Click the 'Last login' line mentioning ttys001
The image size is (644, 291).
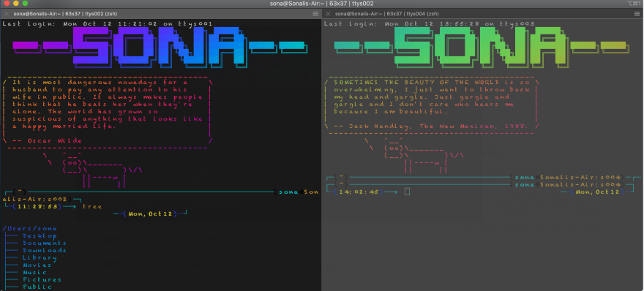tap(108, 24)
